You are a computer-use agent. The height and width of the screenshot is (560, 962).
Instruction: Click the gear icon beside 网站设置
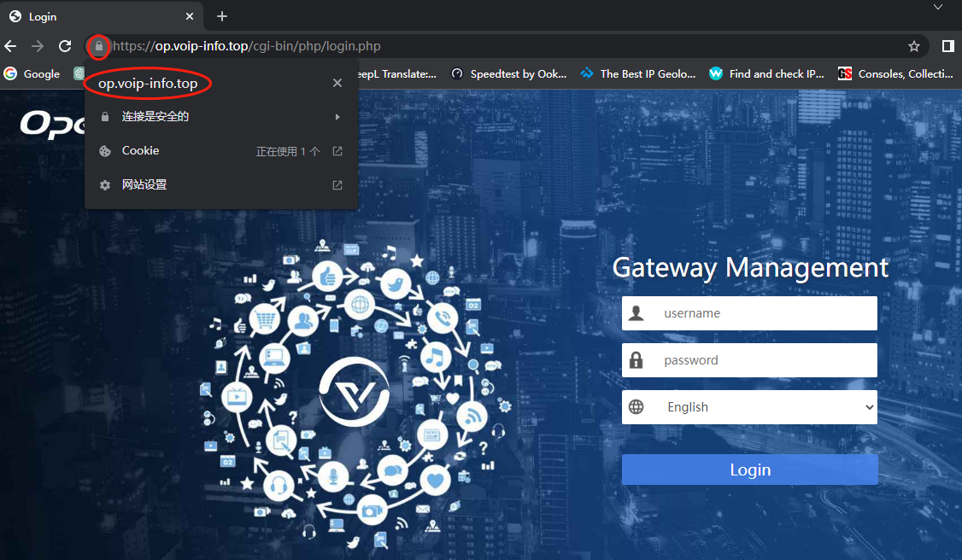pyautogui.click(x=105, y=185)
